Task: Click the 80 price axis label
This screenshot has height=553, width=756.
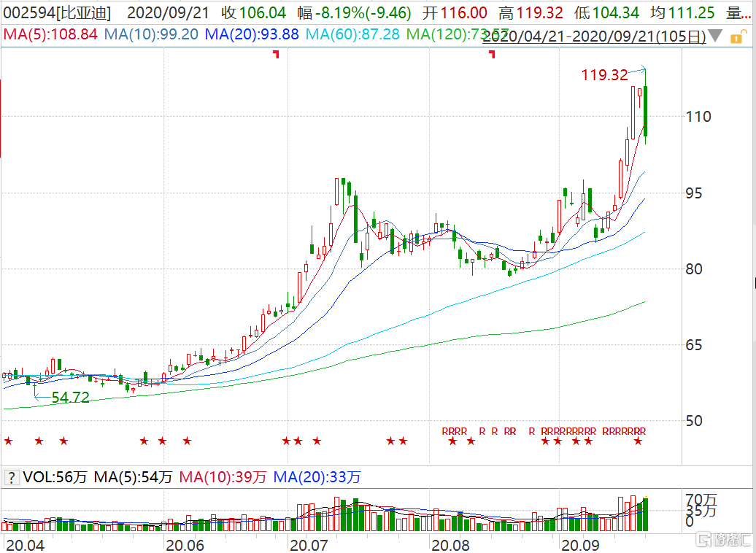Action: 694,269
